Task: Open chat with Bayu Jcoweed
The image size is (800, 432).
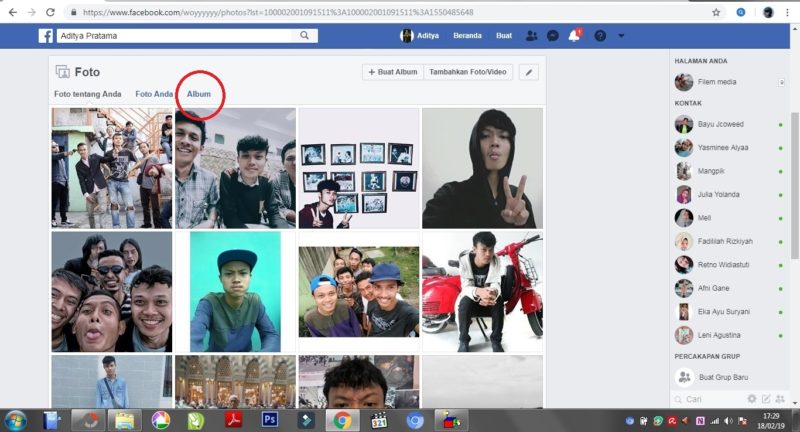Action: [720, 124]
